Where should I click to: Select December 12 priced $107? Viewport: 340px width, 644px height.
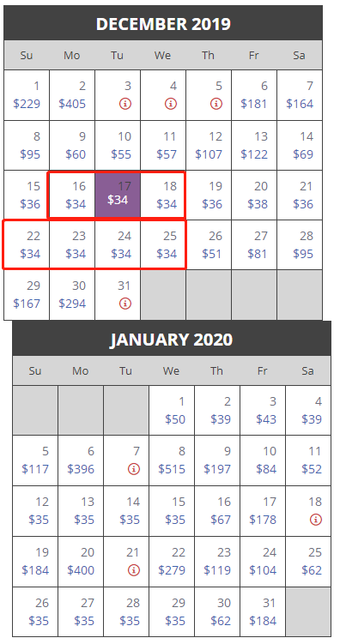(x=209, y=145)
